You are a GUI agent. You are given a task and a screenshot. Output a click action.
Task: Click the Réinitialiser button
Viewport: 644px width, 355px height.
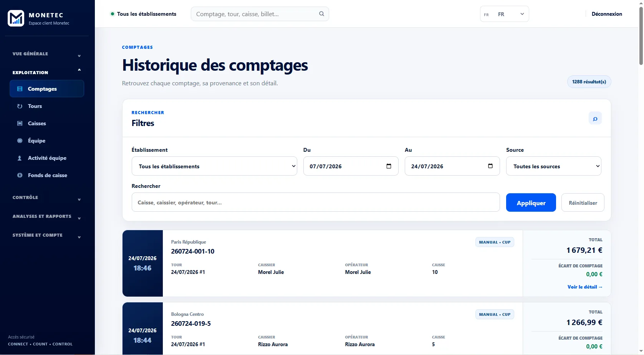click(x=583, y=202)
